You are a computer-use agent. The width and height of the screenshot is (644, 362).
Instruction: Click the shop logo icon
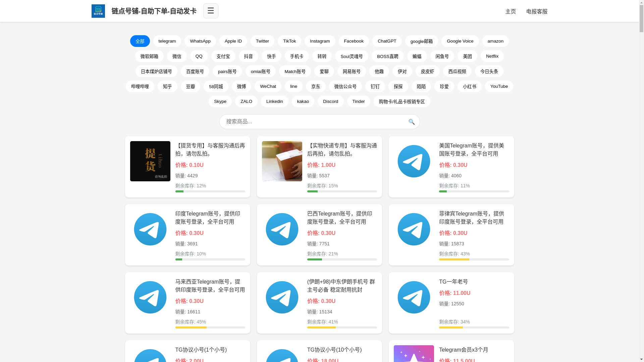point(98,11)
